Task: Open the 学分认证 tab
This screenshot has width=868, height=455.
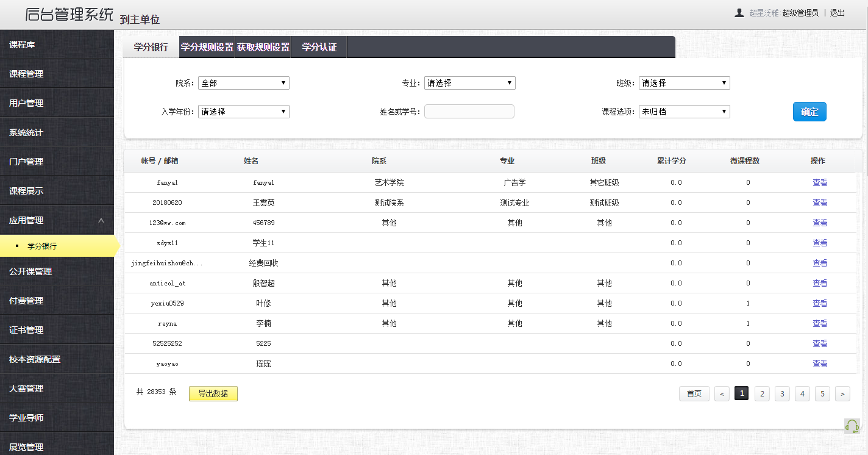Action: click(x=319, y=47)
